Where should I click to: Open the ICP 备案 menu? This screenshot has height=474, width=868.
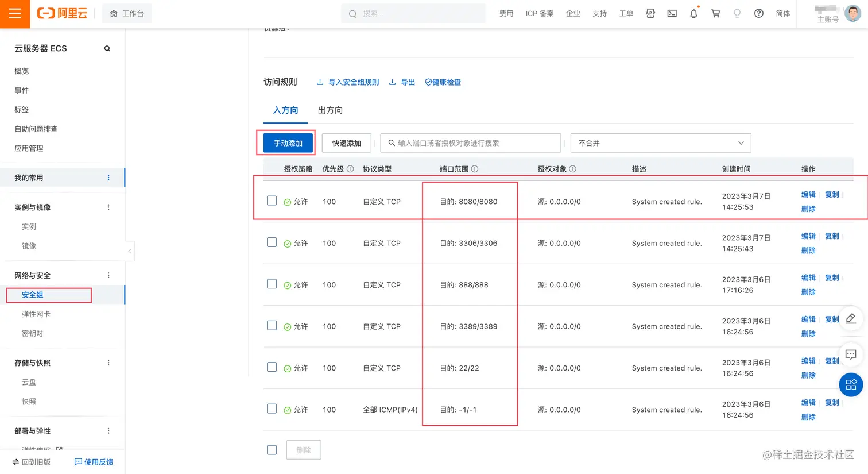[x=540, y=13]
